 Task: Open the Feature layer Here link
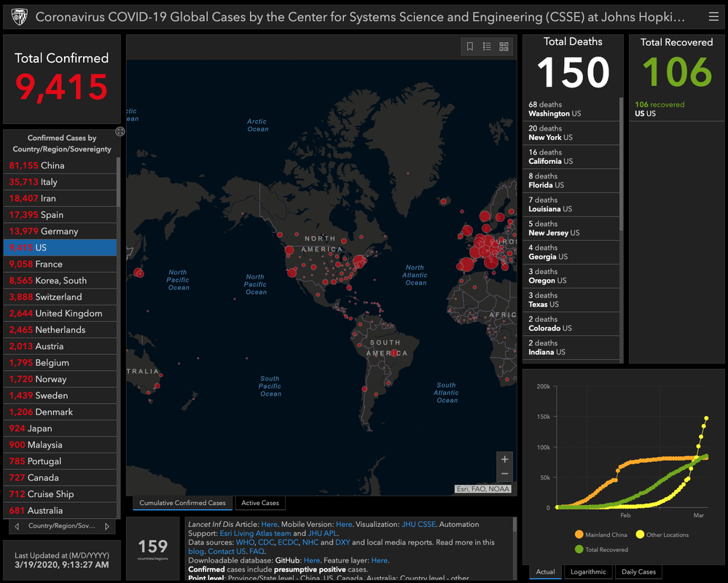click(x=380, y=560)
